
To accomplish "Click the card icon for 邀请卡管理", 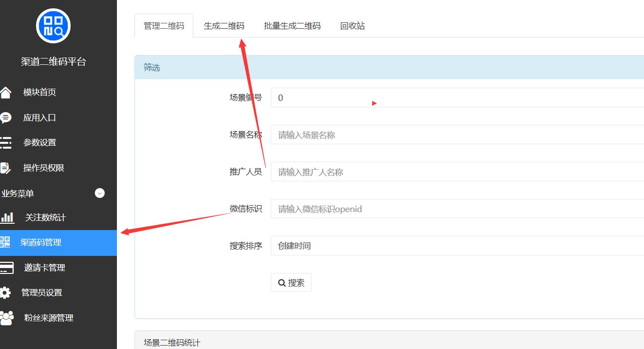I will [6, 268].
